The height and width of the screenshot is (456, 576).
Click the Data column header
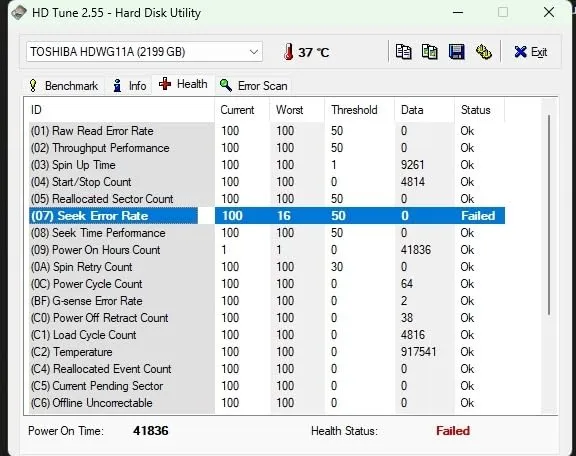[425, 110]
